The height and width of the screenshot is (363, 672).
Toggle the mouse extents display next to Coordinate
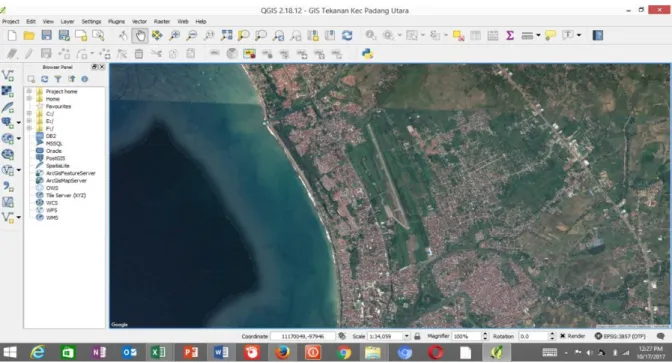(342, 336)
